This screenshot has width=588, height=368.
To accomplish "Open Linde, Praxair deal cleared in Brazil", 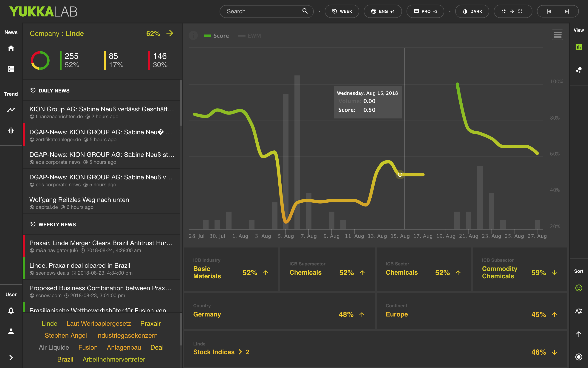I will (102, 268).
